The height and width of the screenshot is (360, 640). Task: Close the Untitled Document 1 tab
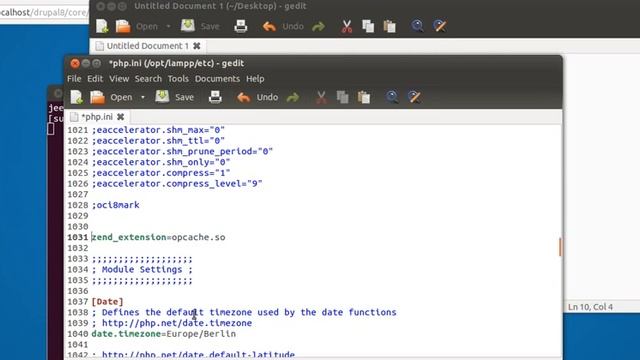coord(197,46)
